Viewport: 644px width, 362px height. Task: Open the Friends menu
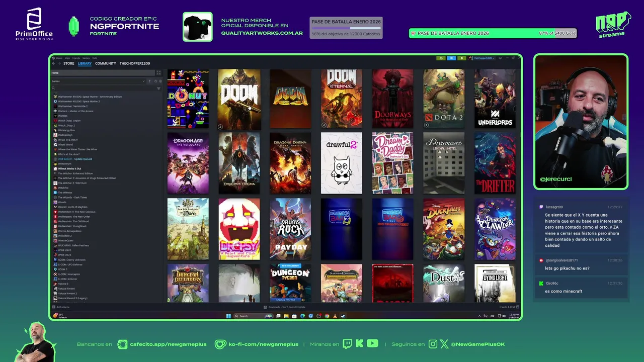coord(76,58)
